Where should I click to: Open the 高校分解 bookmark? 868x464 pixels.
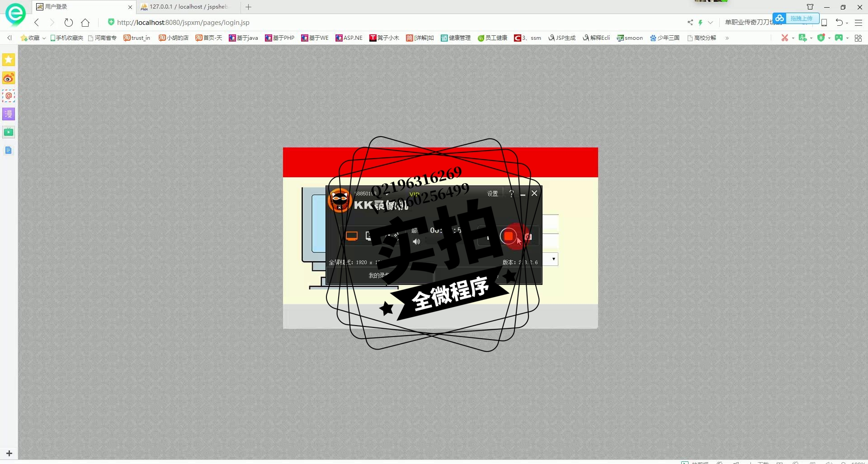pyautogui.click(x=702, y=38)
